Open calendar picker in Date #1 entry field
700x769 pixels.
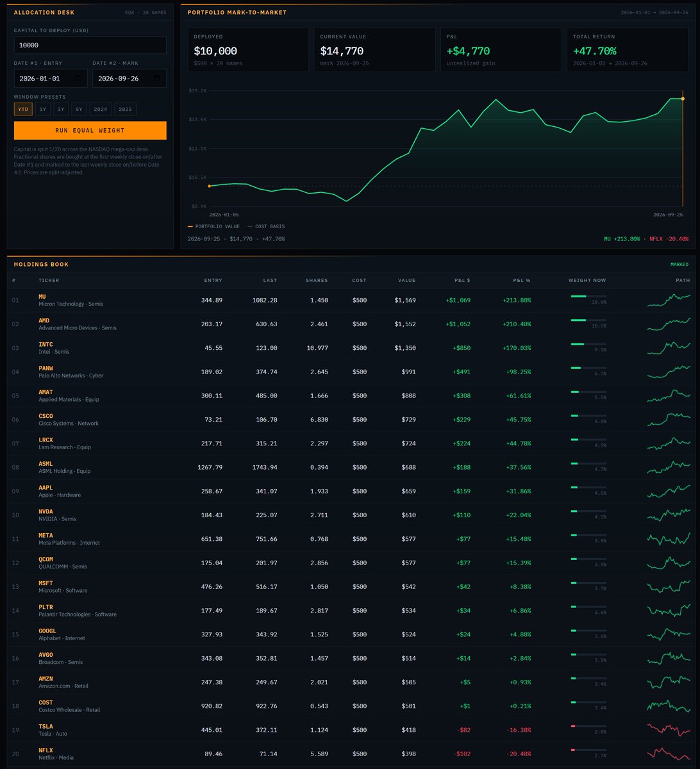[x=78, y=78]
